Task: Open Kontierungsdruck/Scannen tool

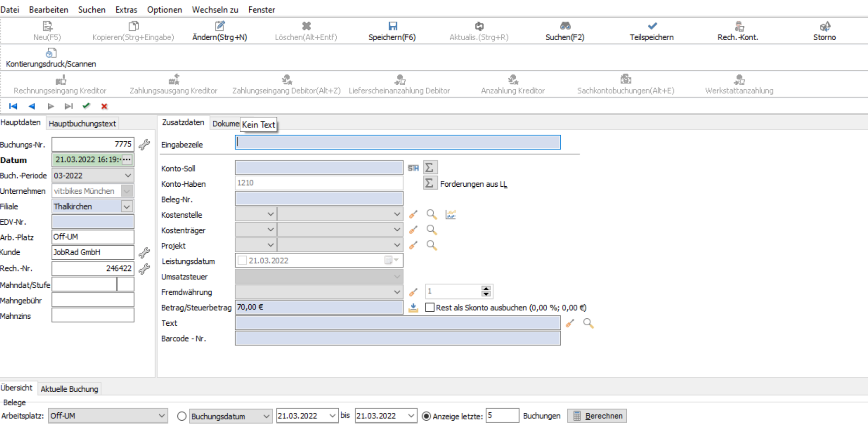Action: point(51,58)
